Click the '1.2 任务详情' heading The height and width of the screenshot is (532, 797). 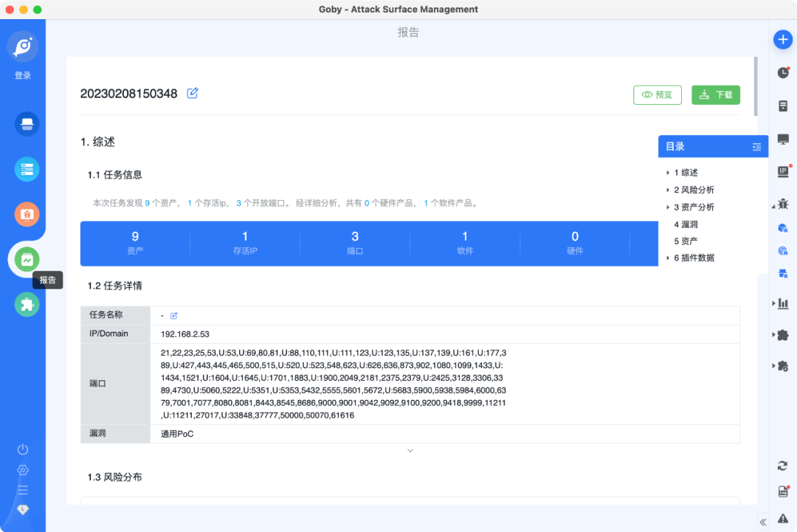click(114, 286)
